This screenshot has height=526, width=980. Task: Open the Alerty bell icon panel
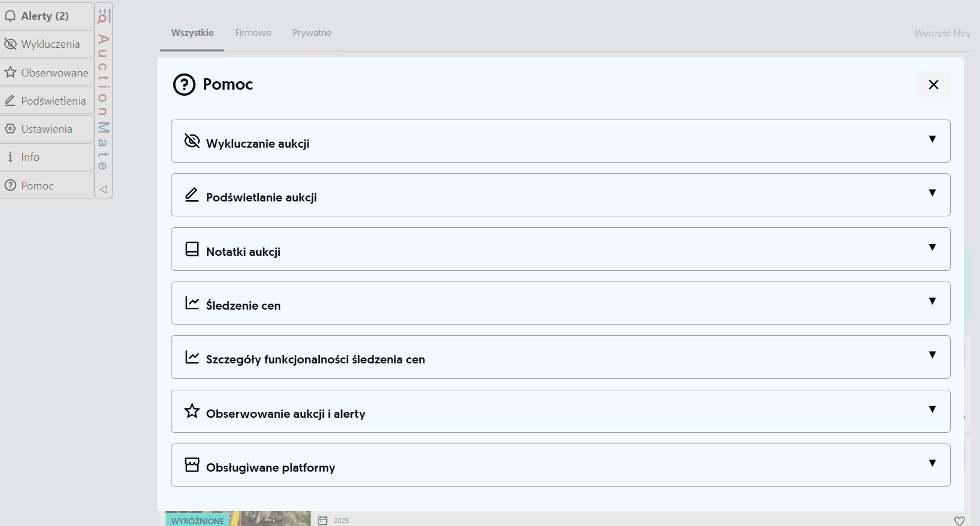10,16
